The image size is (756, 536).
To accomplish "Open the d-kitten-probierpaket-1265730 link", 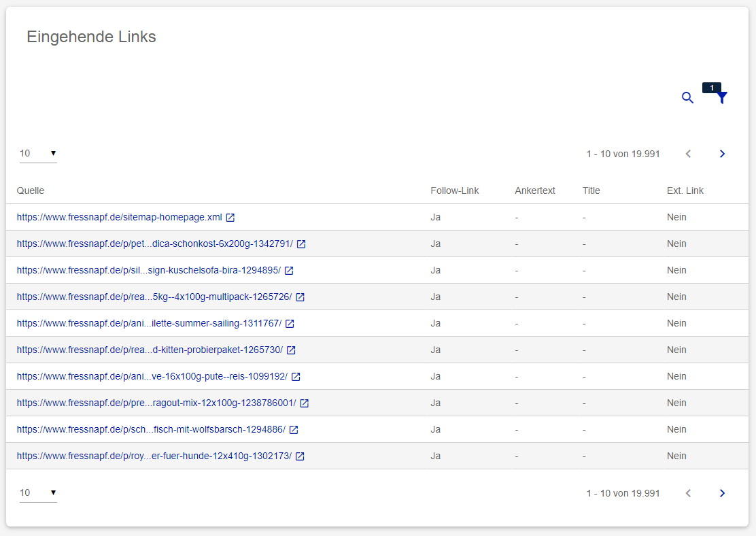I will pyautogui.click(x=150, y=350).
